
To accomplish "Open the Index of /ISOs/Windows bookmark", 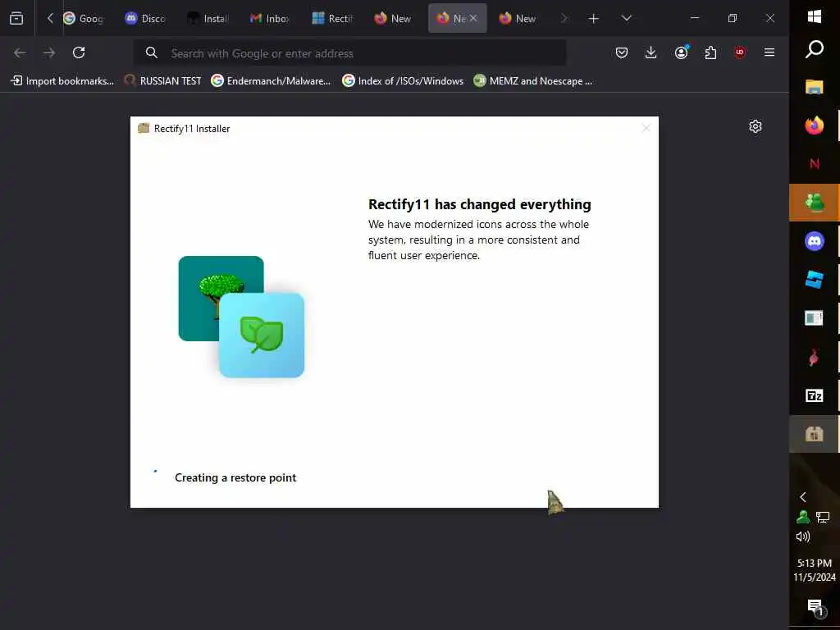I will coord(403,81).
